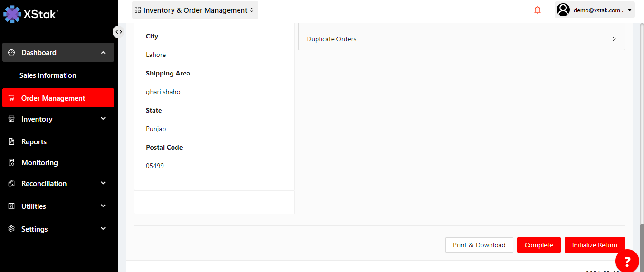Open the Inventory & Order Management switcher

195,10
